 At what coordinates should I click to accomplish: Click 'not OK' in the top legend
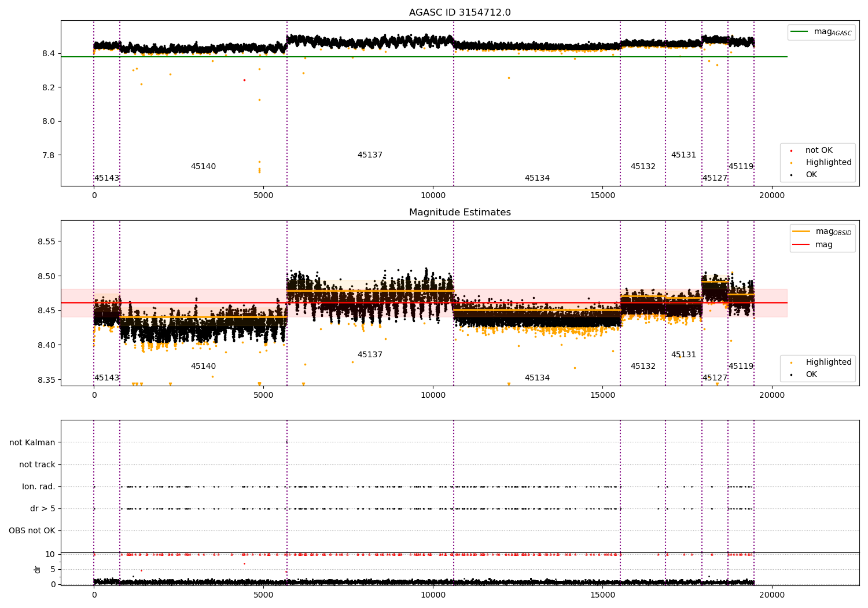[819, 151]
